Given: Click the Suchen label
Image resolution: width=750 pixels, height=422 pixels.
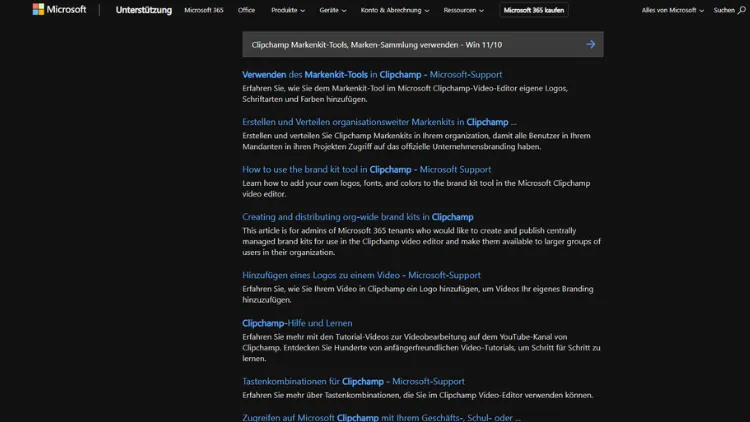Looking at the screenshot, I should pyautogui.click(x=724, y=10).
